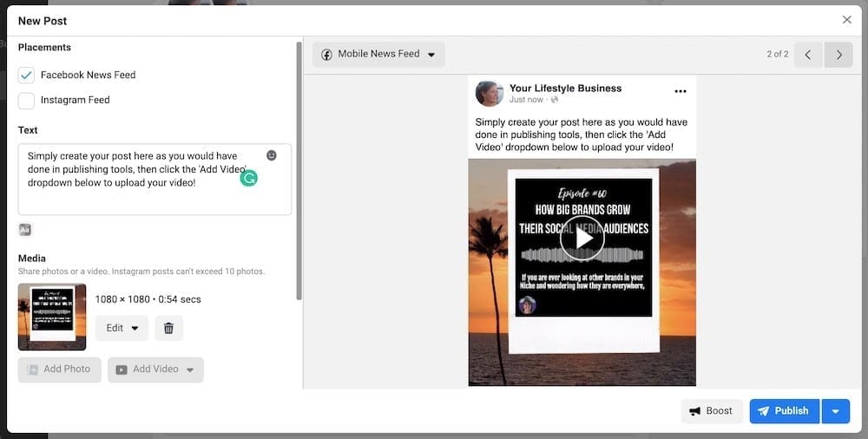Check the Facebook News Feed placement checkbox
The height and width of the screenshot is (439, 868).
[26, 75]
